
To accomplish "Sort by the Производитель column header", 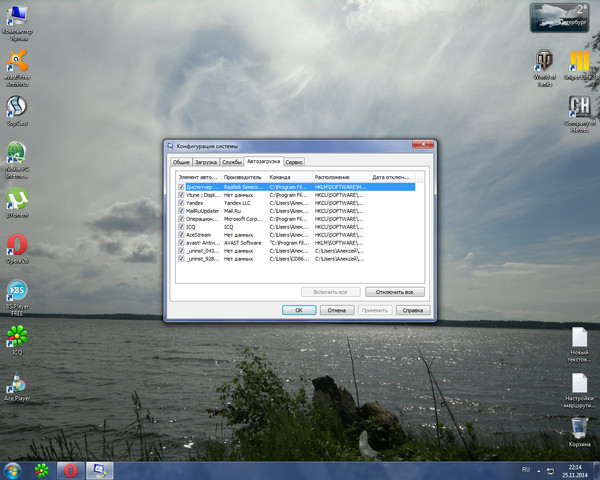I will 244,177.
